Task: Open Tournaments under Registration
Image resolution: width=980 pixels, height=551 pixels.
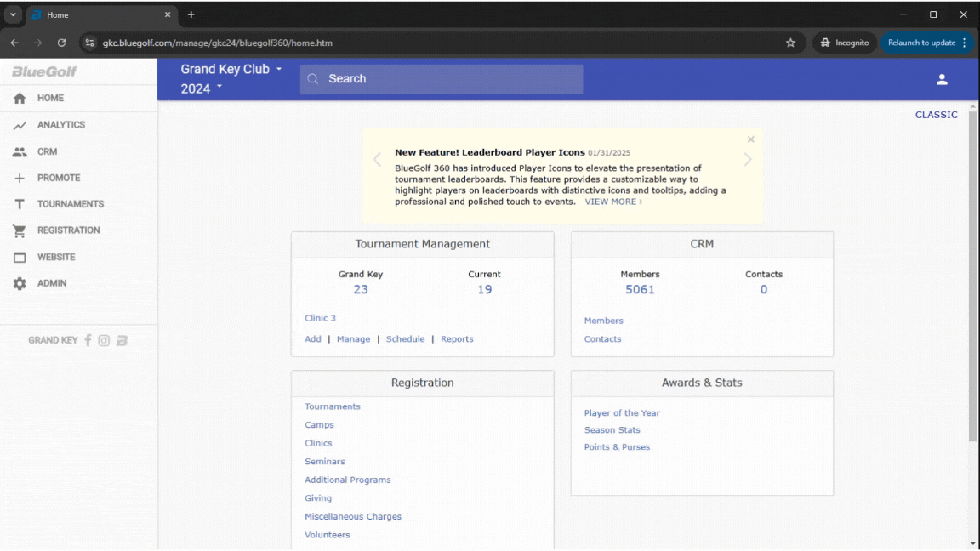Action: pos(333,406)
